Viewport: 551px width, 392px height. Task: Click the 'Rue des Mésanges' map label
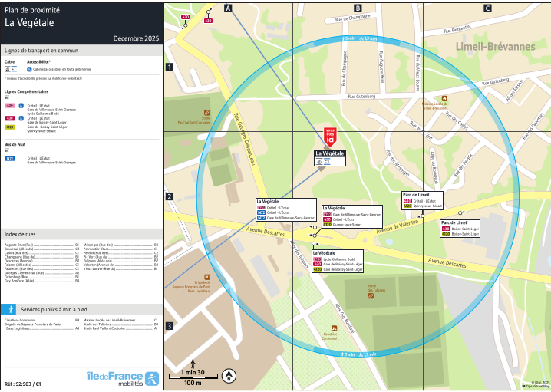(x=398, y=163)
